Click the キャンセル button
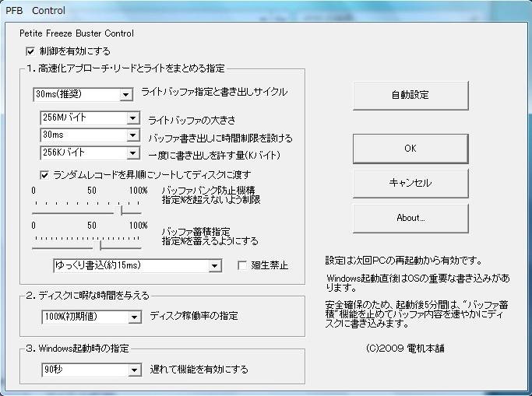 pyautogui.click(x=410, y=184)
